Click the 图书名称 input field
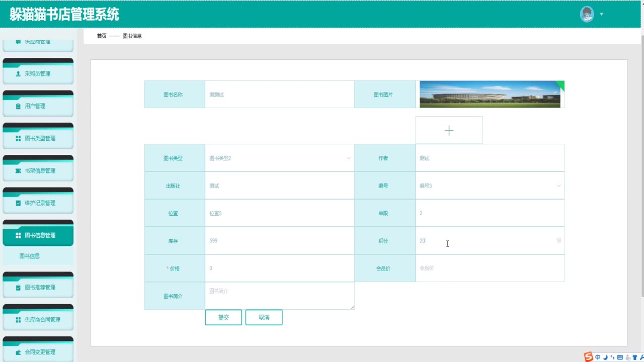The image size is (644, 362). [280, 94]
